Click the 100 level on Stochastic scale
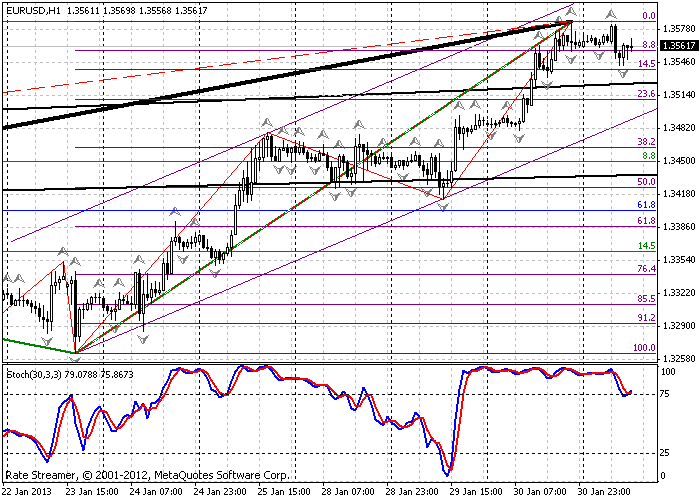 tap(668, 372)
